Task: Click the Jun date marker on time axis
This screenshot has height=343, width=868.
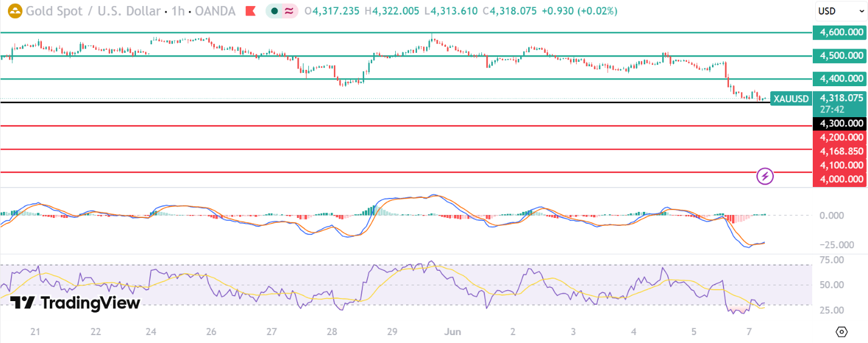Action: [x=453, y=331]
